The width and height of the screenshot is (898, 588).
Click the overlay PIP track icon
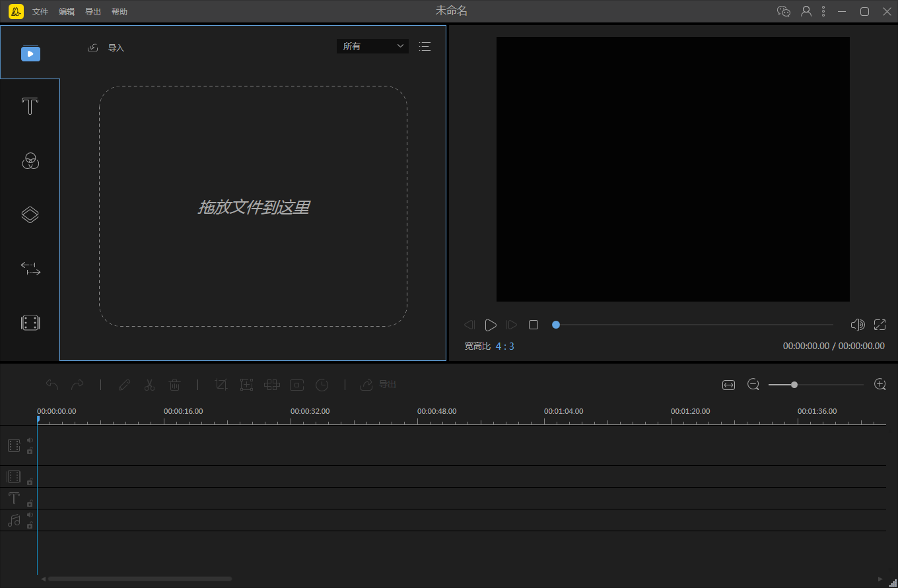coord(14,476)
